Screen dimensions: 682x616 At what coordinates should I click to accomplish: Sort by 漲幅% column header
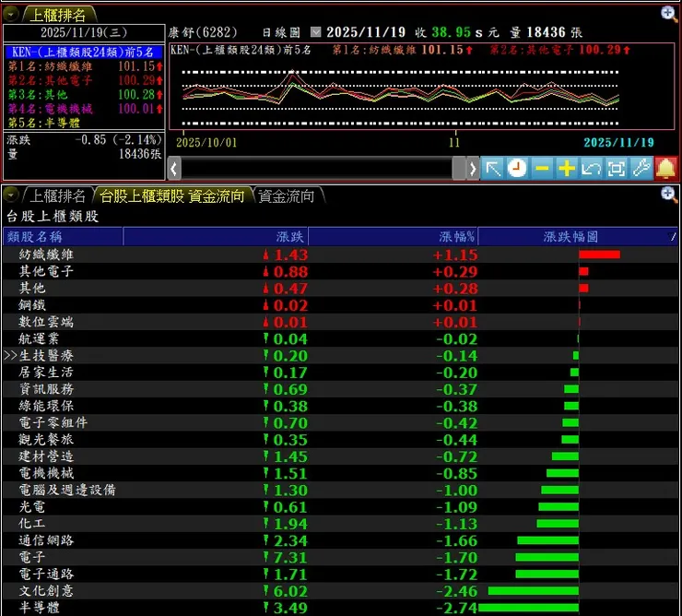pyautogui.click(x=393, y=236)
